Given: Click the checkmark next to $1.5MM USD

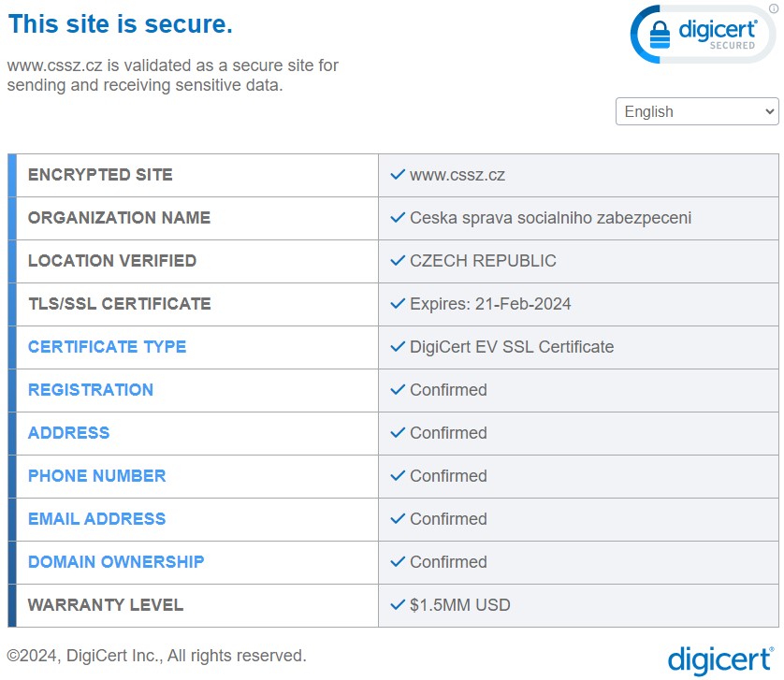Looking at the screenshot, I should pos(398,605).
